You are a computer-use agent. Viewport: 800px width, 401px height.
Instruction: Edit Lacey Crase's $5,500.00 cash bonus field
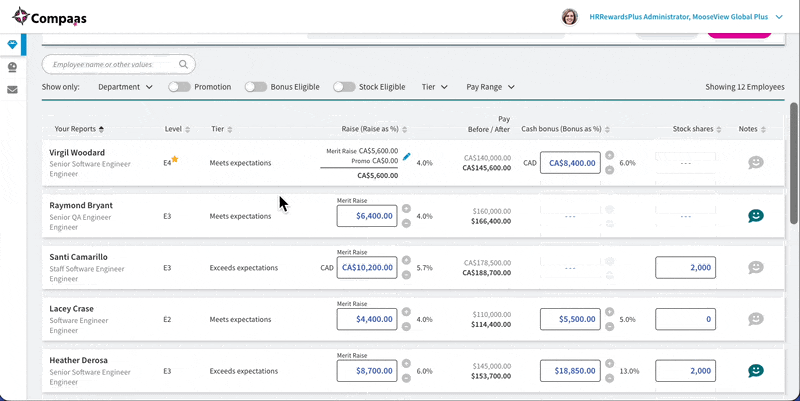[x=570, y=319]
